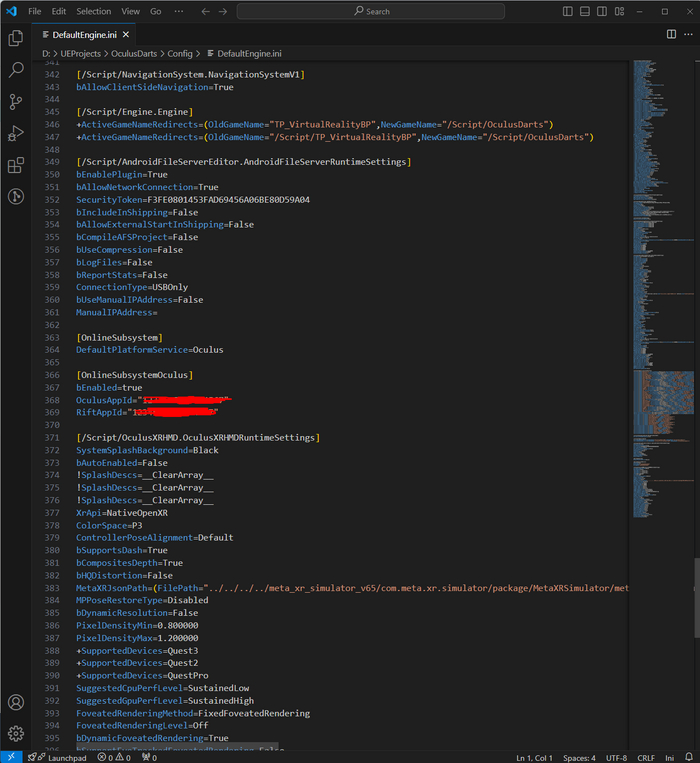
Task: Click the SuggestedGpuPerfLevel=SustainedHigh line
Action: (165, 701)
